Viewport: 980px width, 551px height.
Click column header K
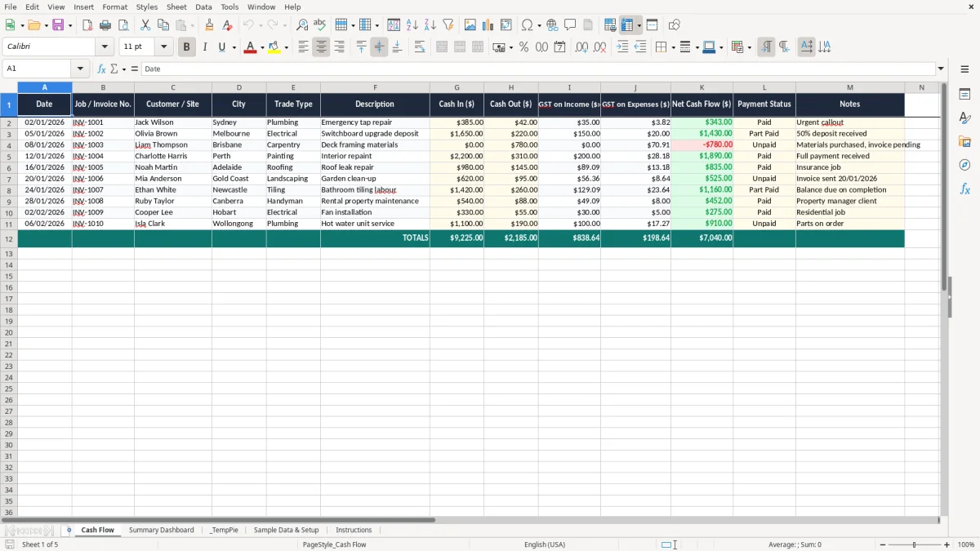(702, 87)
